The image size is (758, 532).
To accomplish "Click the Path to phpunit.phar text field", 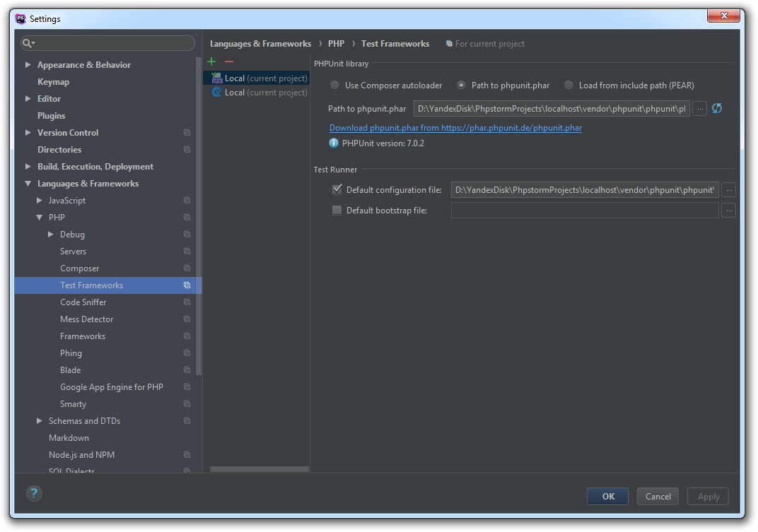I will (552, 109).
